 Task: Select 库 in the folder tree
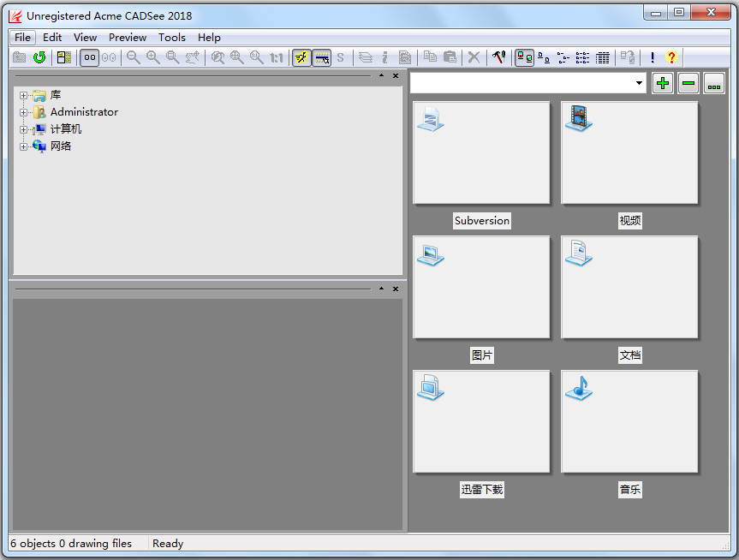coord(56,95)
